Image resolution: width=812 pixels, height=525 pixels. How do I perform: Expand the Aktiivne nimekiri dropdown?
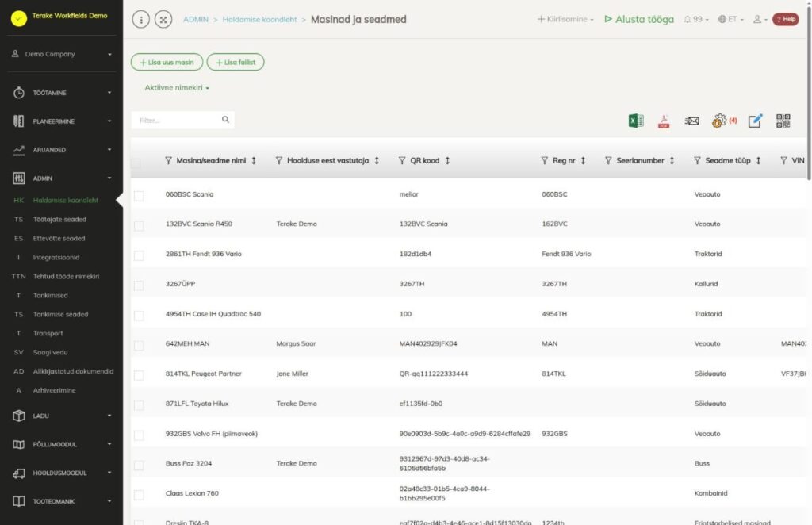tap(177, 87)
